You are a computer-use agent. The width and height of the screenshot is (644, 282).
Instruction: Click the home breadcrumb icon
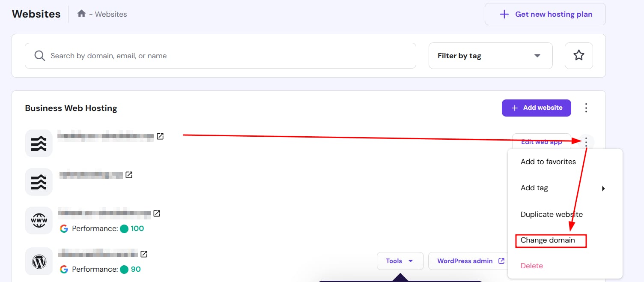click(x=81, y=14)
